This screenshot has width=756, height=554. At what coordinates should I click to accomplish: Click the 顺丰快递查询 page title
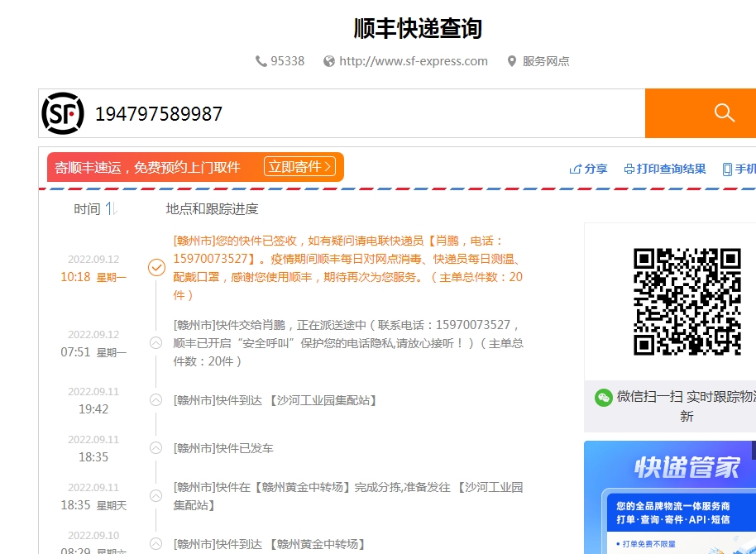tap(418, 28)
